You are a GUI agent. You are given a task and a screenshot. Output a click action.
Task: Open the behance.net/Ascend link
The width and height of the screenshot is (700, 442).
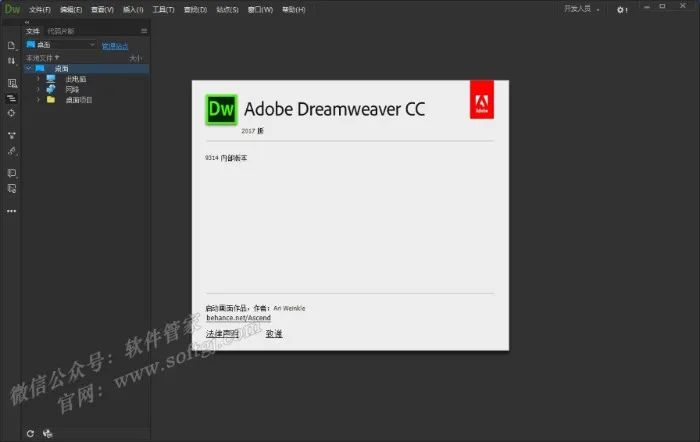tap(238, 317)
